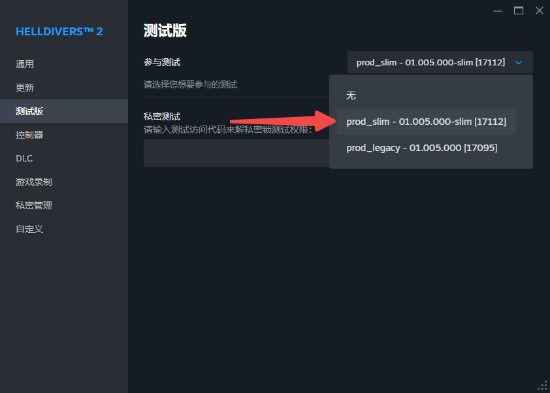The height and width of the screenshot is (393, 550).
Task: Click the 测试版 page heading
Action: pyautogui.click(x=165, y=31)
